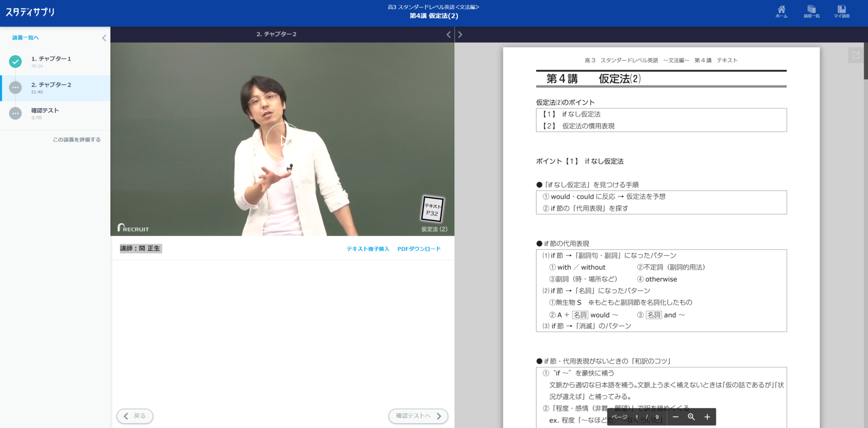Click the completed checkmark for チャプター1

(x=15, y=62)
